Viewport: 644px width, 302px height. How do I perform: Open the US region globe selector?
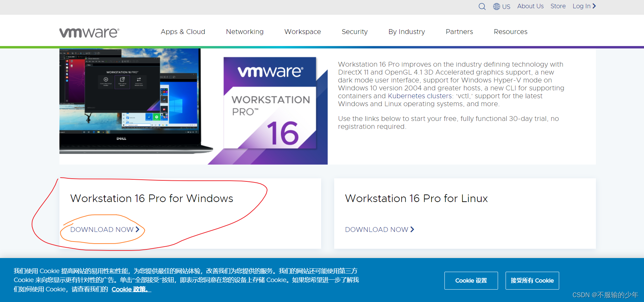(x=501, y=7)
